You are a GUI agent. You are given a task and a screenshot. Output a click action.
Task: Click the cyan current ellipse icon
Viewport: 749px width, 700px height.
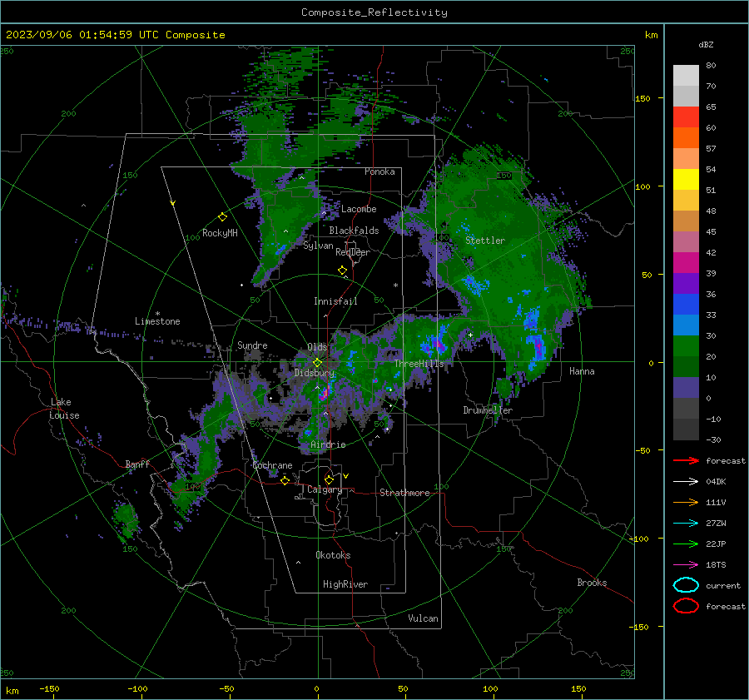click(x=686, y=585)
